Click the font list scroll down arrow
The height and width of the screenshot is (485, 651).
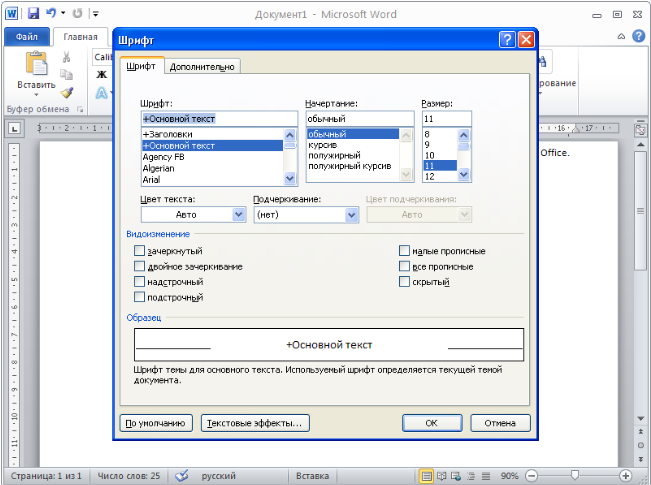[x=290, y=178]
